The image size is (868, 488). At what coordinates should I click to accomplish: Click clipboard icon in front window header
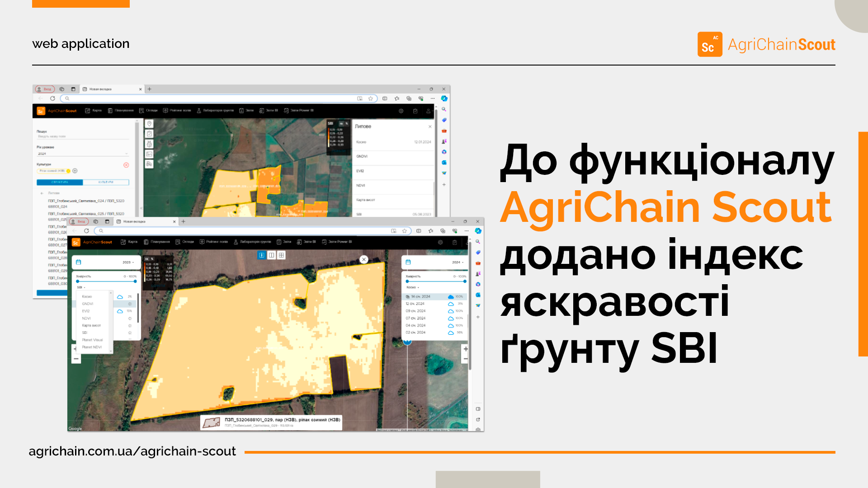point(455,243)
